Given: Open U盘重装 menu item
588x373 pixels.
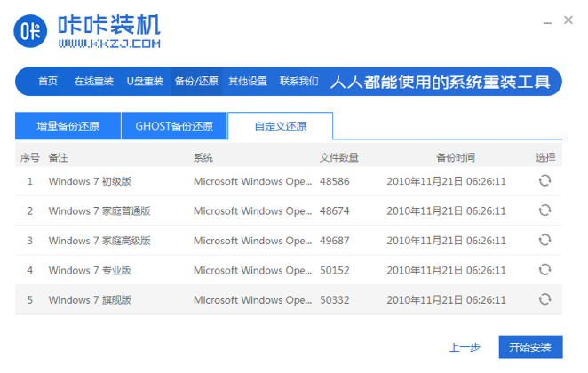Looking at the screenshot, I should [x=145, y=82].
